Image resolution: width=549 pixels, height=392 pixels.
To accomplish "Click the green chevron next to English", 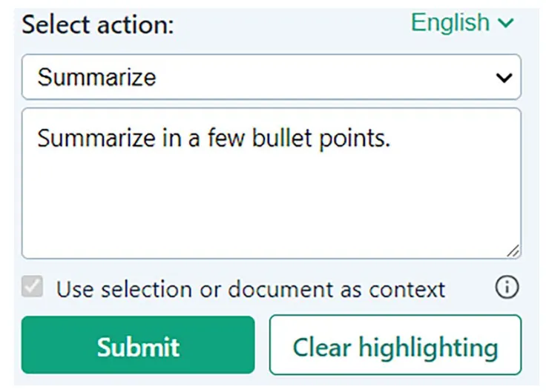I will (x=505, y=24).
